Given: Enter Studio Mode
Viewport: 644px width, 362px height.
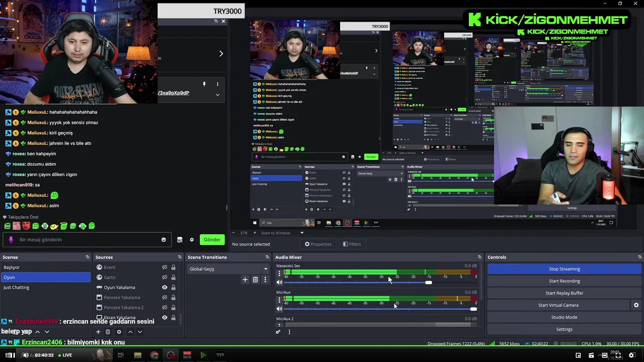Looking at the screenshot, I should point(564,317).
